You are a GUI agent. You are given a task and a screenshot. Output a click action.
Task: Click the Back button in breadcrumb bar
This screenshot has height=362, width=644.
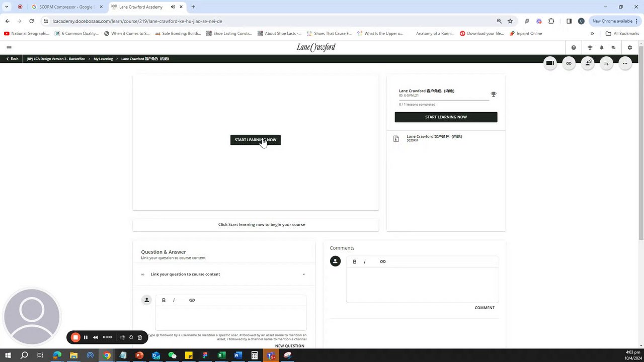click(x=12, y=59)
